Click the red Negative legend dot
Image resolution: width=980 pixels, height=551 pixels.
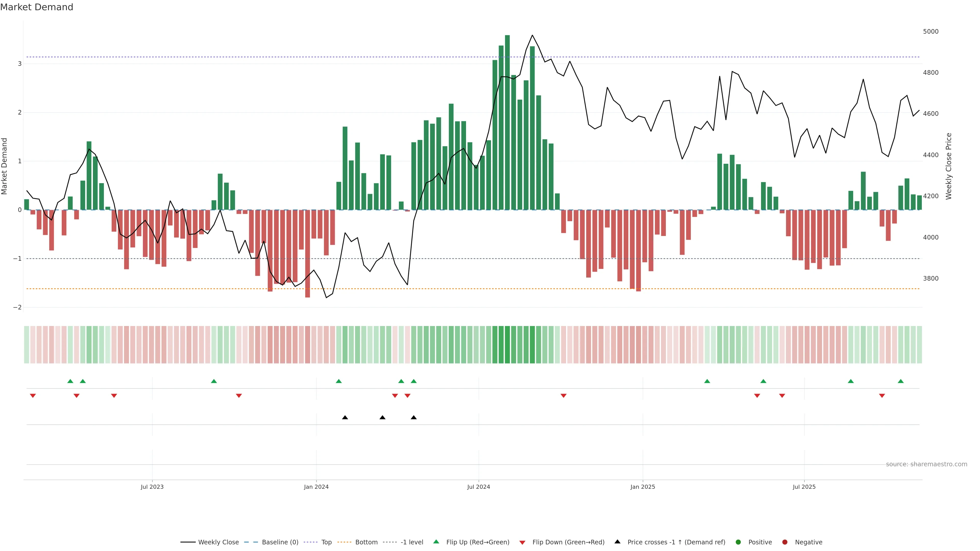[785, 542]
